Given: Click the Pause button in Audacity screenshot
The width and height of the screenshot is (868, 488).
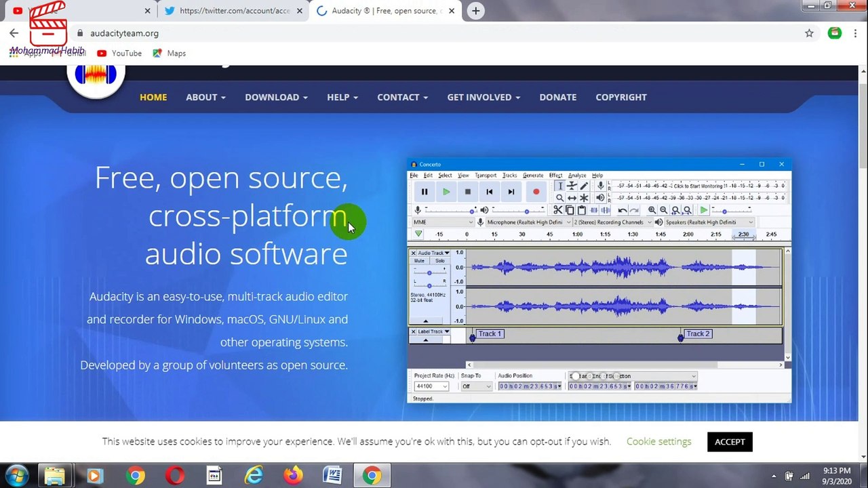Looking at the screenshot, I should coord(425,192).
